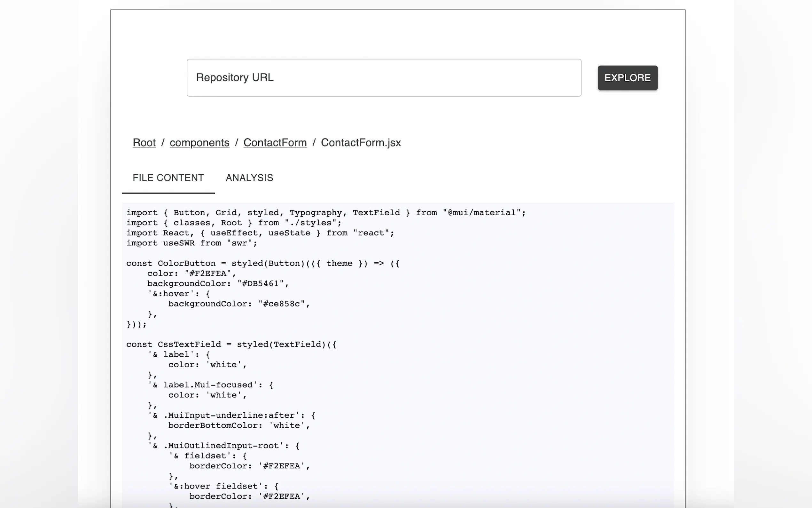
Task: Click the borderBottomColor 'white' line
Action: (238, 425)
